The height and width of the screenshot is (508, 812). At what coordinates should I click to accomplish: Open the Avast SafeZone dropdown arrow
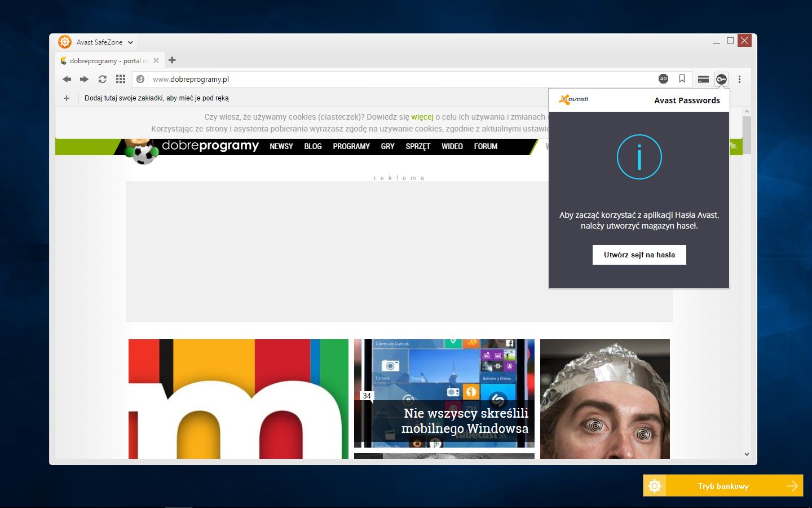point(130,42)
